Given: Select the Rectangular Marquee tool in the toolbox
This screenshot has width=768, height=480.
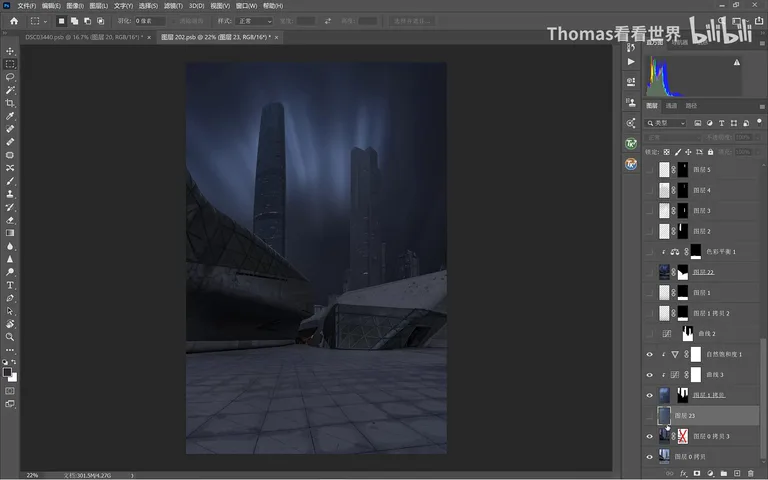Looking at the screenshot, I should (x=10, y=64).
